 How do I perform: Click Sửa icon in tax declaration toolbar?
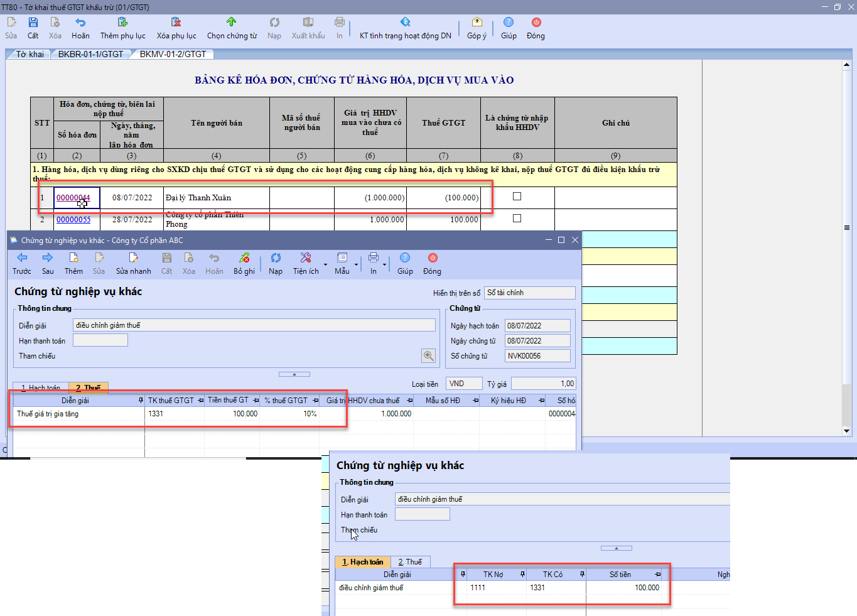click(11, 23)
